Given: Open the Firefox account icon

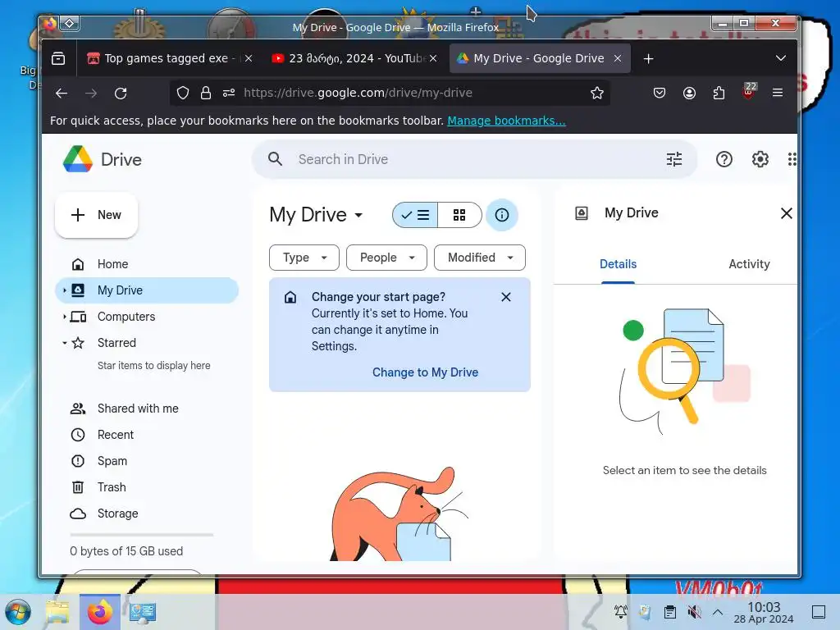Looking at the screenshot, I should pyautogui.click(x=689, y=93).
